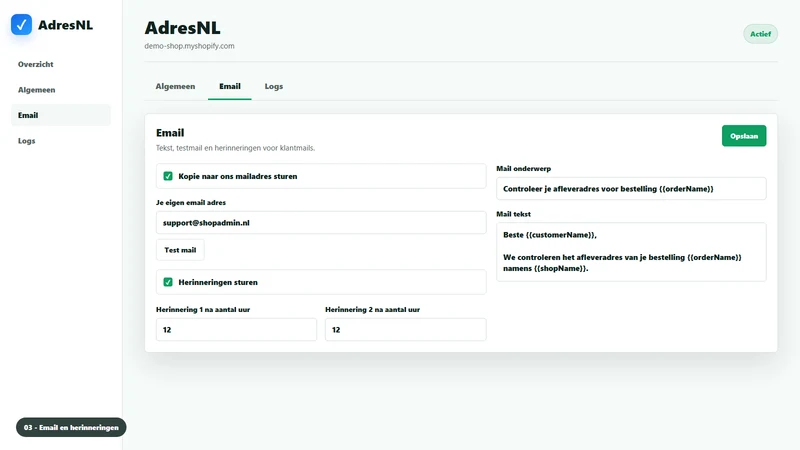Viewport: 800px width, 450px height.
Task: Switch to the Algemeen tab
Action: (175, 86)
